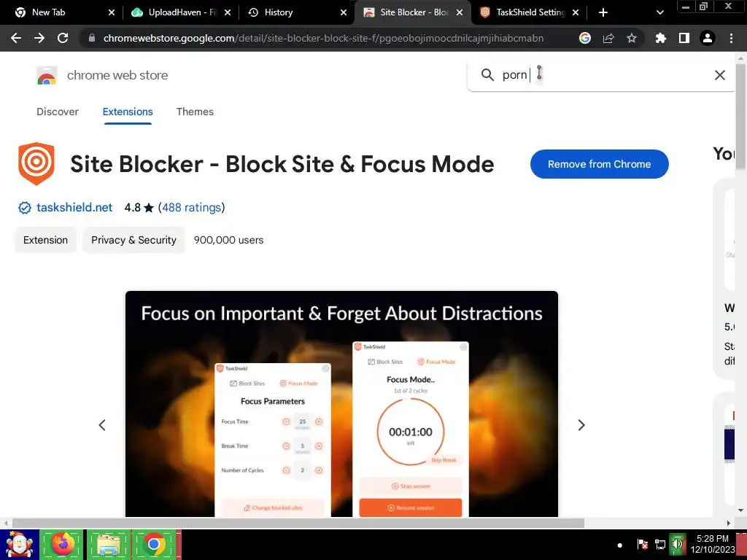
Task: Open the Santa start button on taskbar
Action: [x=20, y=545]
